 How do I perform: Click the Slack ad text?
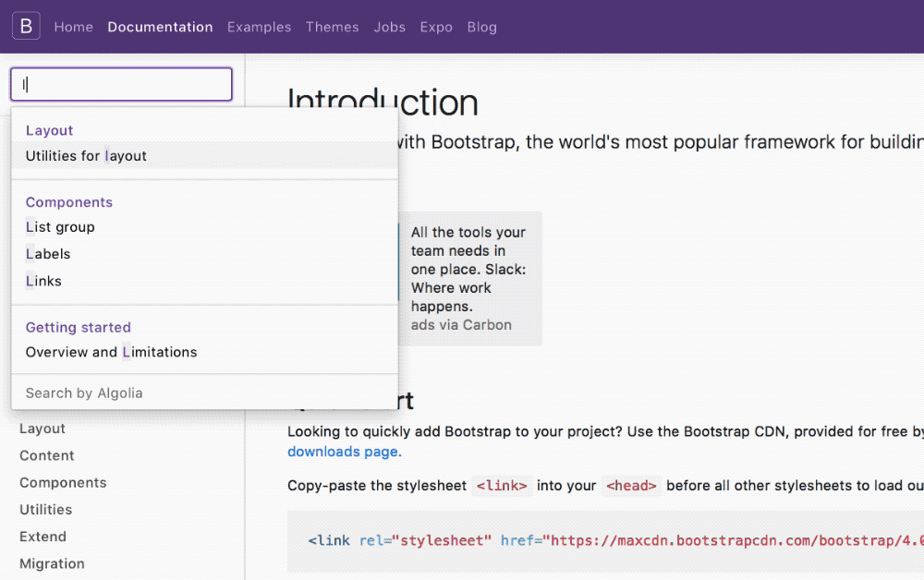point(468,269)
